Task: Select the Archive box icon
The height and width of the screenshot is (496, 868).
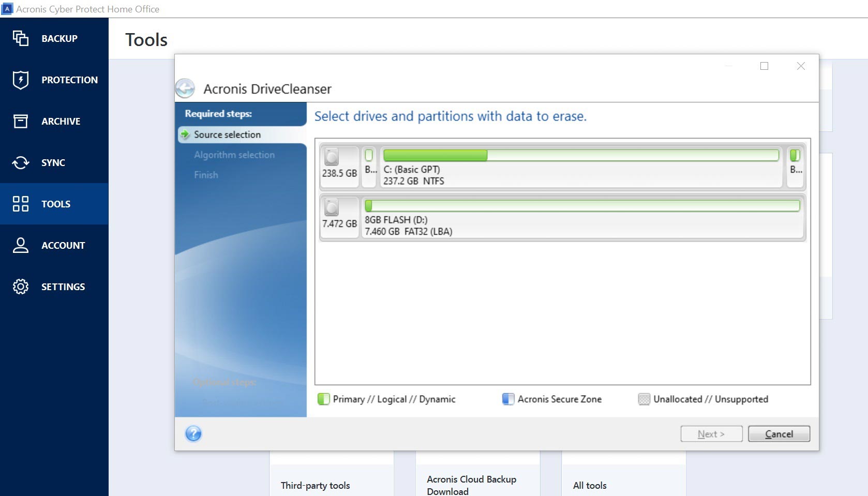Action: click(21, 121)
